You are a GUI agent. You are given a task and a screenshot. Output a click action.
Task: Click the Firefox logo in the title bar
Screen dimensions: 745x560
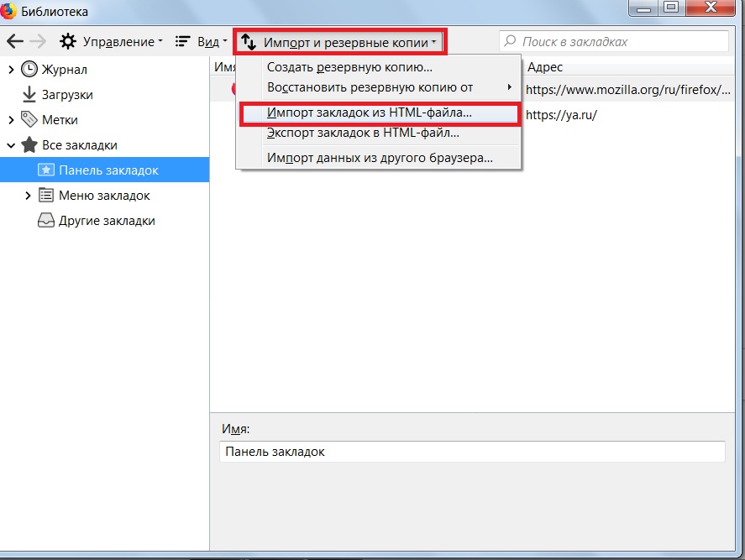pos(8,11)
